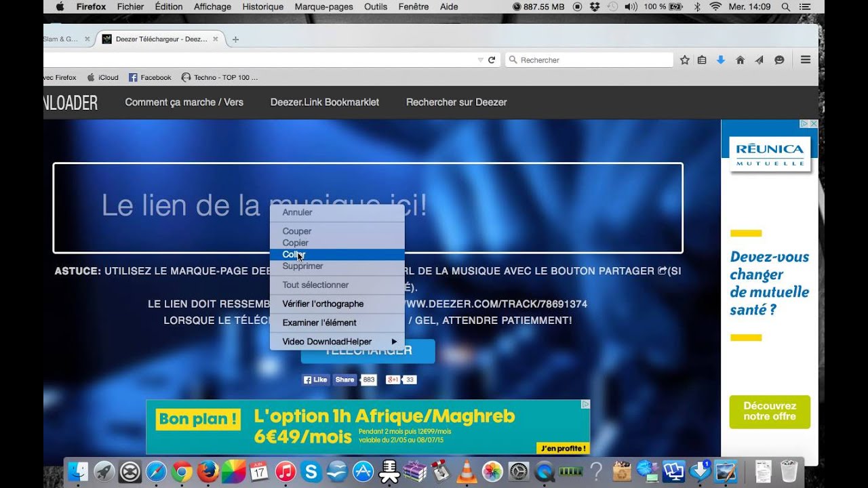Choose Coller in the context menu
The image size is (868, 488).
[x=337, y=255]
